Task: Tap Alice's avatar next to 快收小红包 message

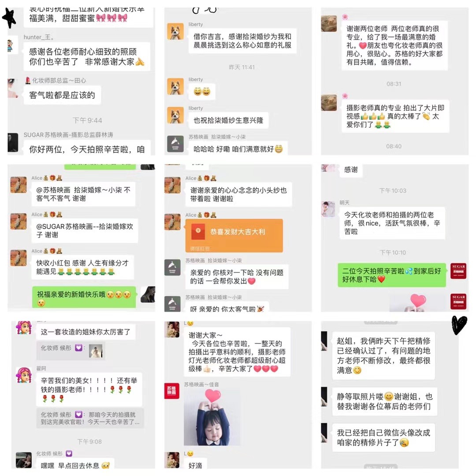Action: (19, 258)
